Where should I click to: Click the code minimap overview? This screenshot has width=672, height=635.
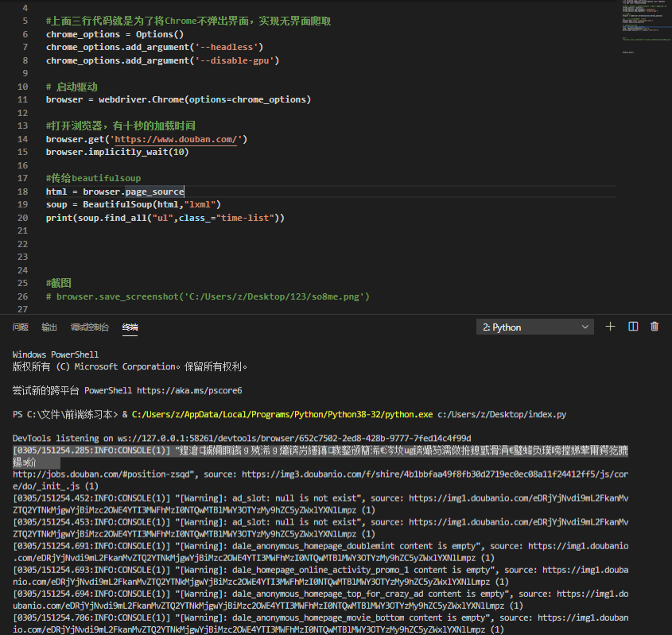tap(645, 25)
